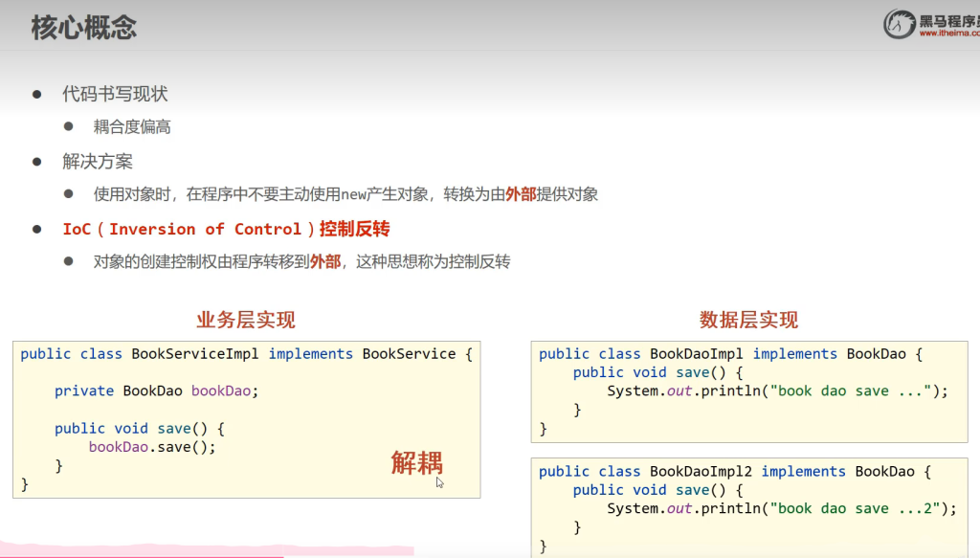Screen dimensions: 980x558
Task: Click the bullet before 耦合度偏高
Action: 69,126
